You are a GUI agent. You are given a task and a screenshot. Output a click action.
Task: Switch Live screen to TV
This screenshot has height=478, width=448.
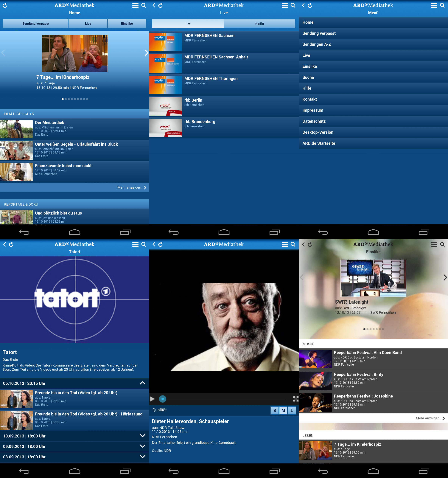click(188, 24)
